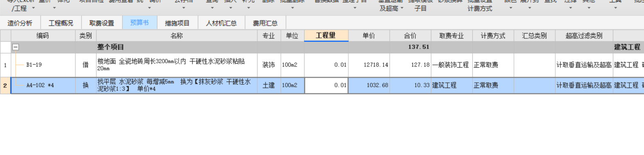Screen dimensions: 644x155
Task: Click quantity 0.01 in B1-19 row
Action: (326, 65)
